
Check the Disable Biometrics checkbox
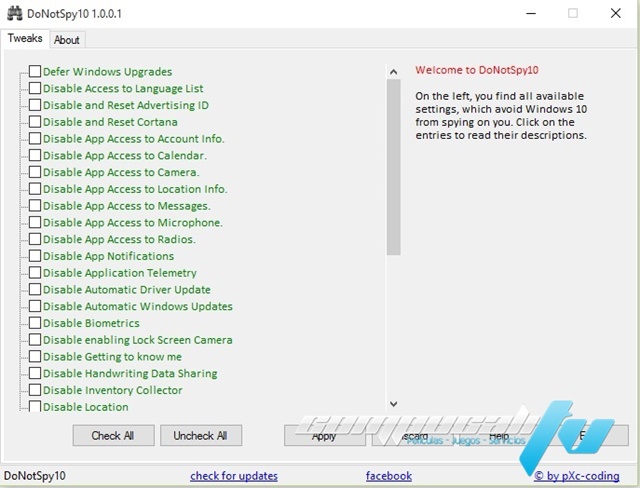pos(35,323)
